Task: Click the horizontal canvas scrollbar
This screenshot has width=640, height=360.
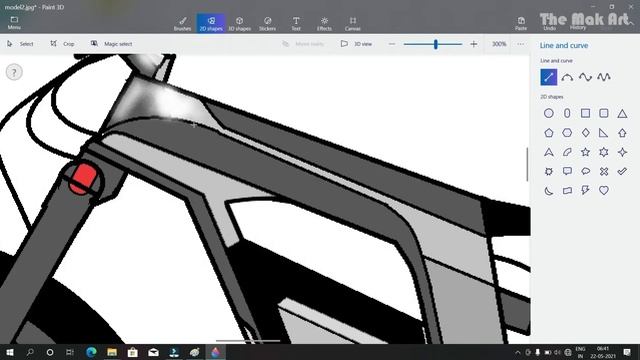Action: point(248,340)
